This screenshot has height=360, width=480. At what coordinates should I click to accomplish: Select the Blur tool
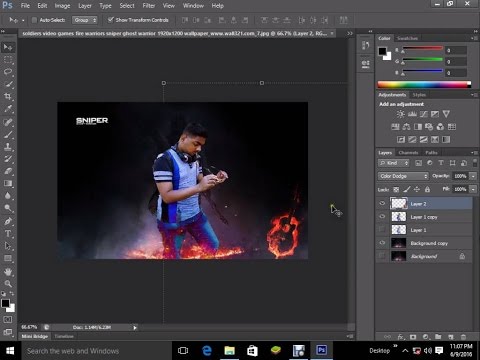tap(8, 196)
